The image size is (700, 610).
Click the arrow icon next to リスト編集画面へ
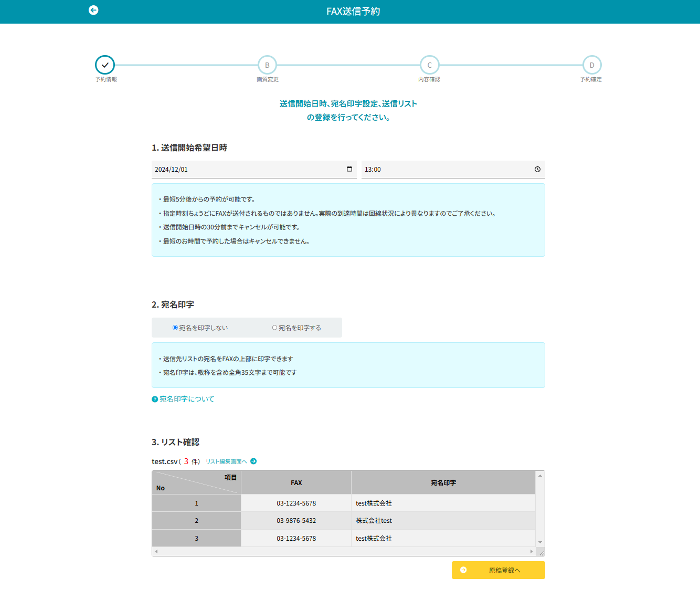click(x=253, y=461)
